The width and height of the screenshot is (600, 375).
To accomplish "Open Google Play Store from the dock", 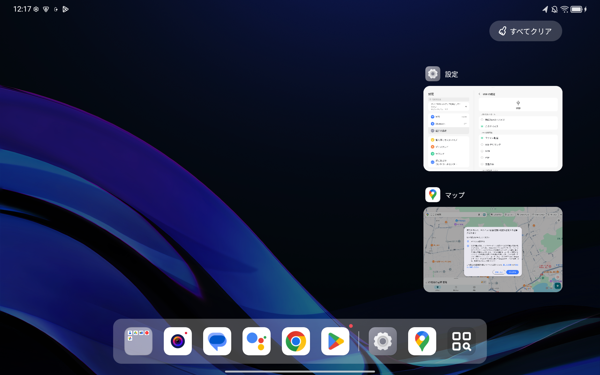I will [335, 341].
